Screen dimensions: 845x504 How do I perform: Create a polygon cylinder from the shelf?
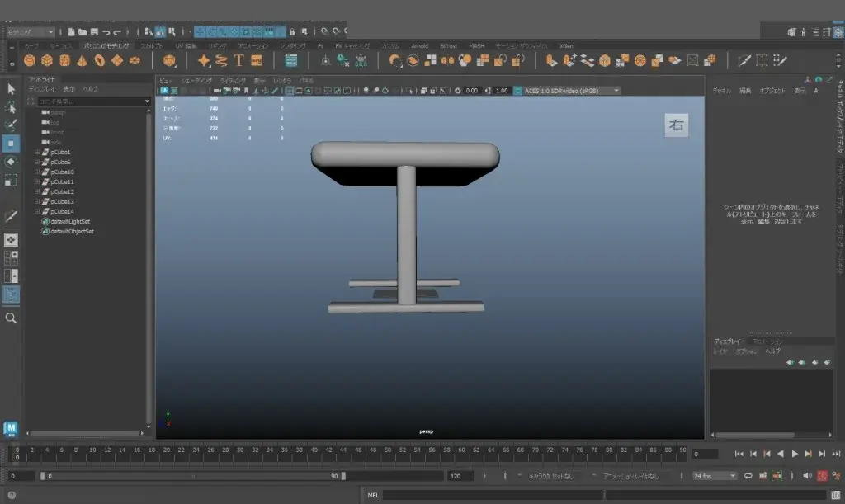point(64,61)
